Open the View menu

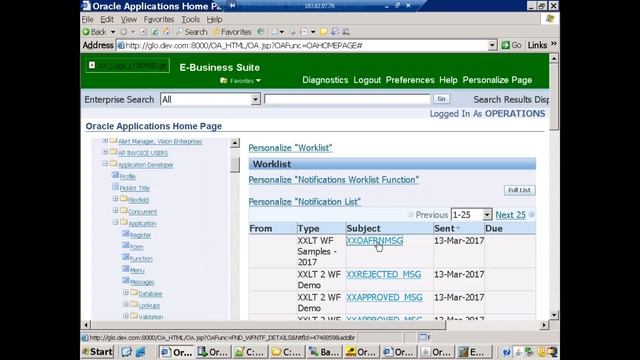(x=129, y=19)
